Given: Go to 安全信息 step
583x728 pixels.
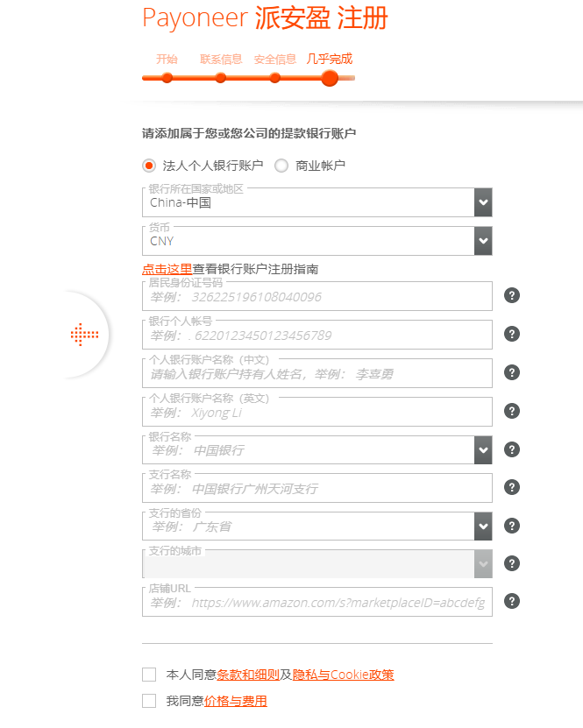Looking at the screenshot, I should click(x=275, y=78).
